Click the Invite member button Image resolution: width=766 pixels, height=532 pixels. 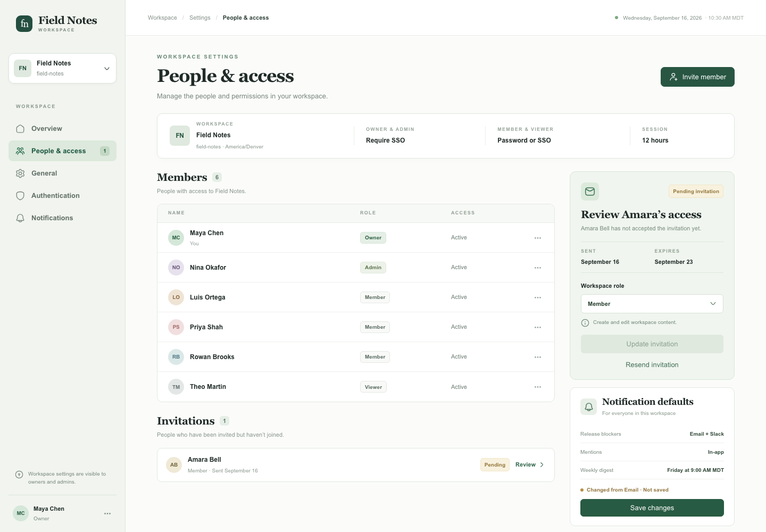tap(697, 77)
